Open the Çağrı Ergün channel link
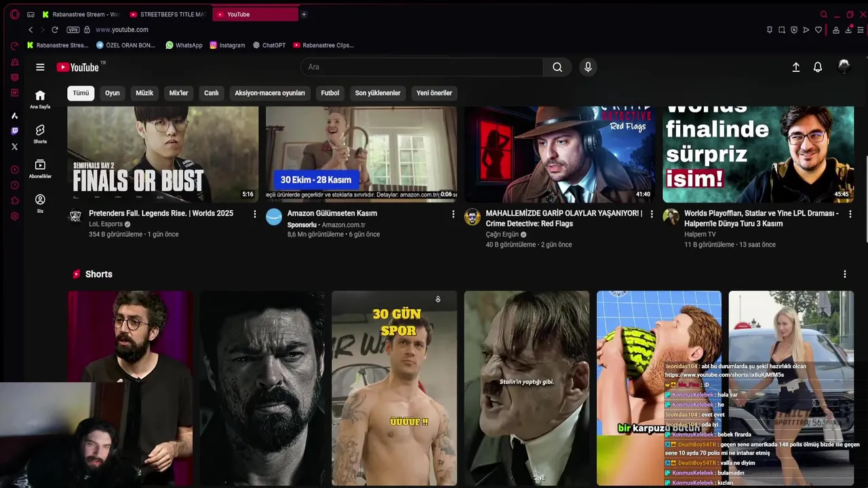The width and height of the screenshot is (868, 488). [x=502, y=235]
